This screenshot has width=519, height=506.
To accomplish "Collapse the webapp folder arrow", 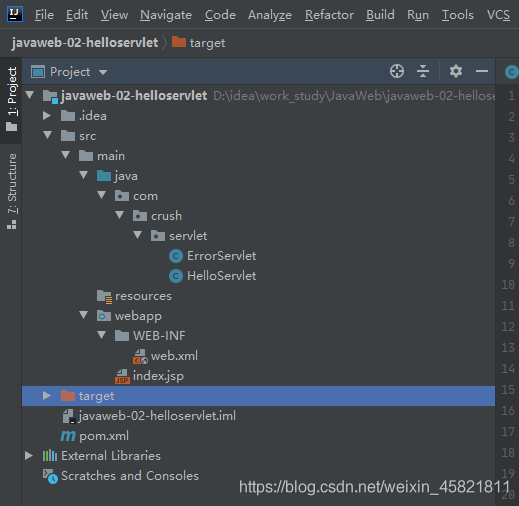I will point(83,315).
